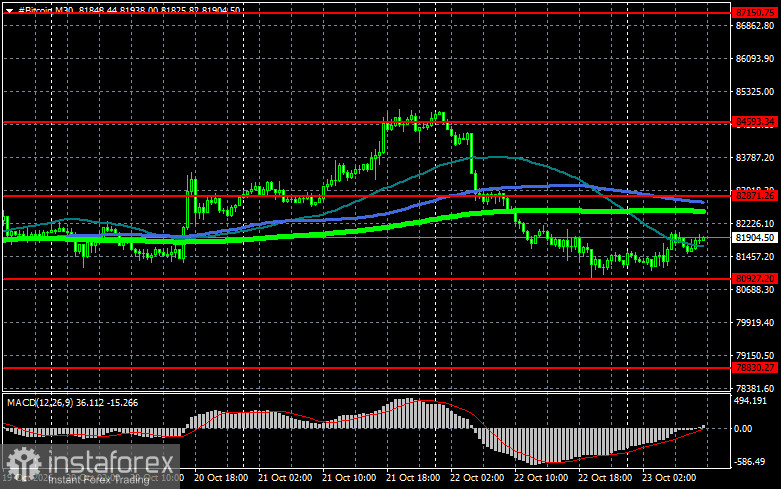
Task: Click the 20 Oct 18:00 time label
Action: point(221,478)
